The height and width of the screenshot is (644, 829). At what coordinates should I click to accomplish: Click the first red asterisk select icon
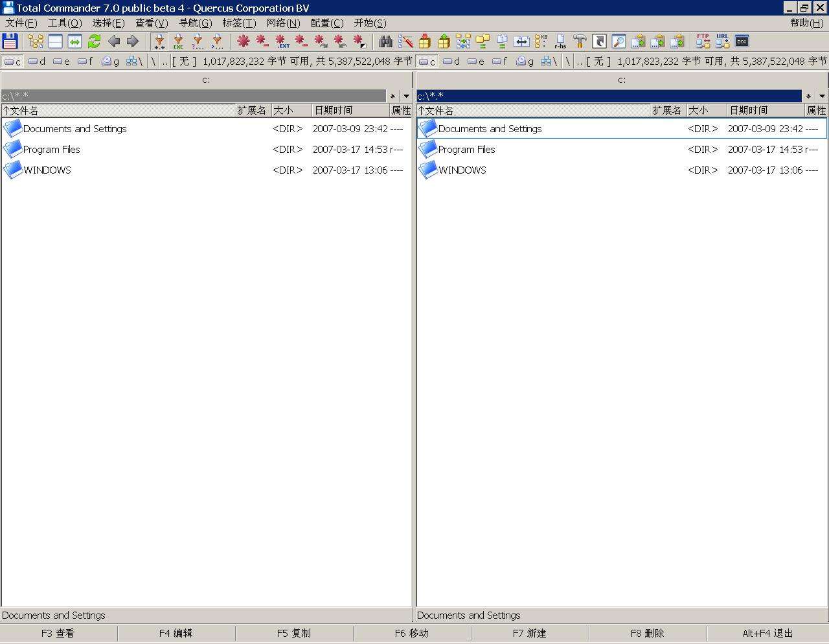[244, 41]
